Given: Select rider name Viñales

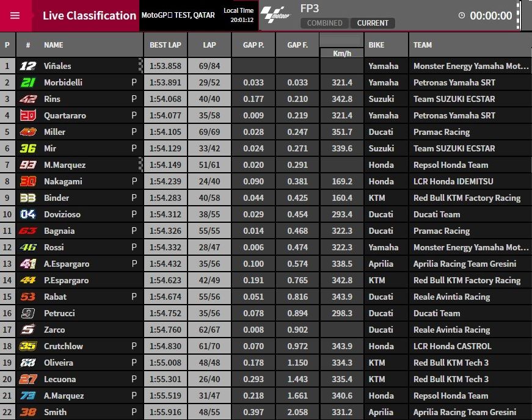Looking at the screenshot, I should pyautogui.click(x=57, y=66).
